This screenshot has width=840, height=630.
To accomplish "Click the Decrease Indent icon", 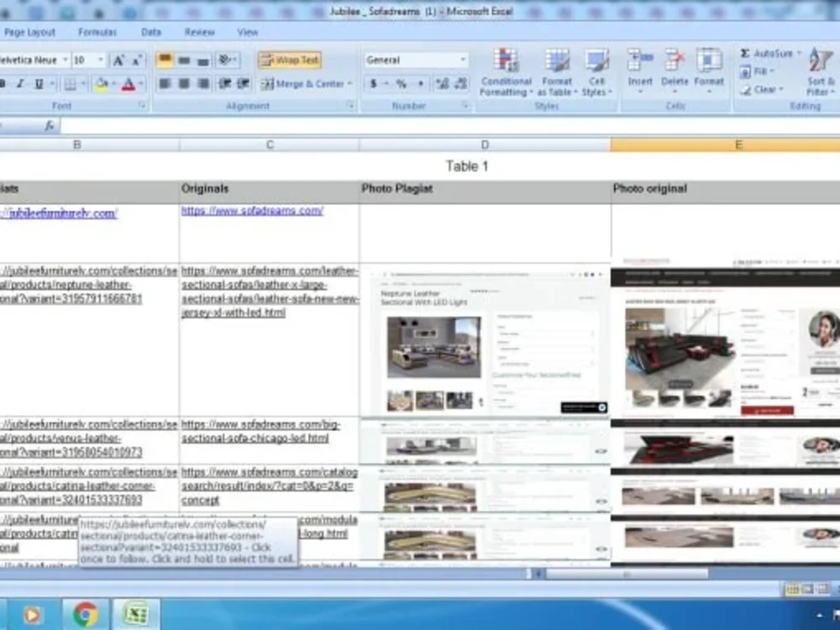I will point(225,83).
